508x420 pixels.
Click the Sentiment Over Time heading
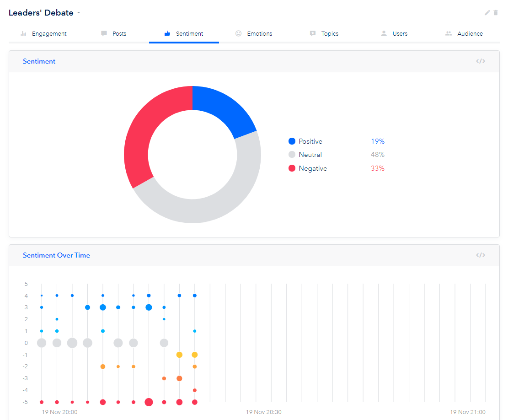(x=56, y=255)
